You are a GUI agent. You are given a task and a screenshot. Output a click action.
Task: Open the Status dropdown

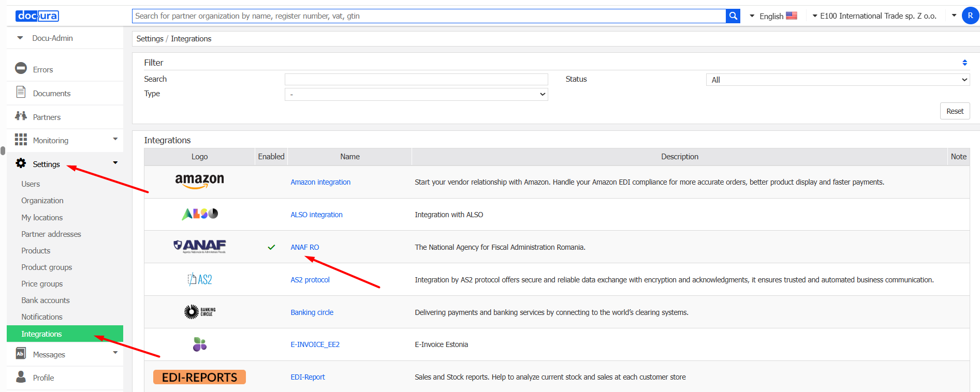[838, 80]
